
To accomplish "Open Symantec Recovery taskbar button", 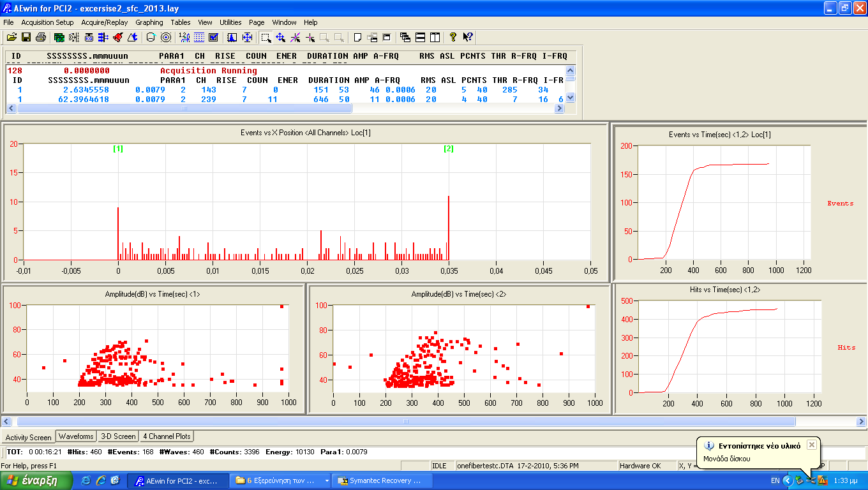I will tap(382, 480).
